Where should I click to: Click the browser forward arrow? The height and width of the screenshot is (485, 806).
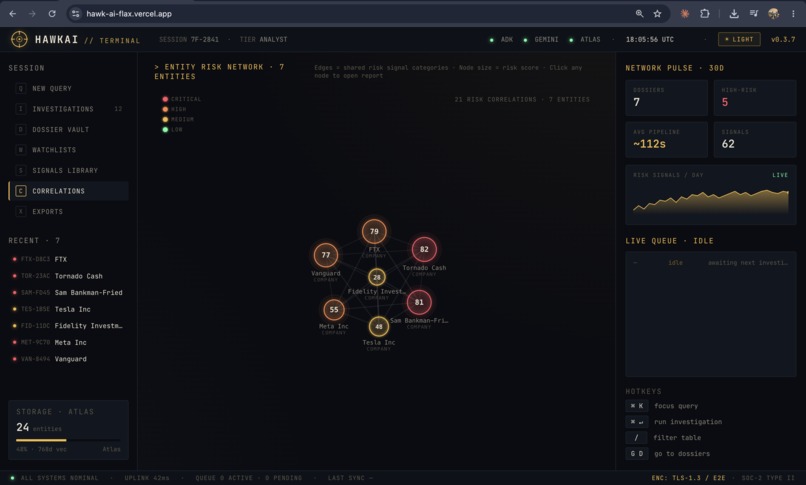coord(32,14)
